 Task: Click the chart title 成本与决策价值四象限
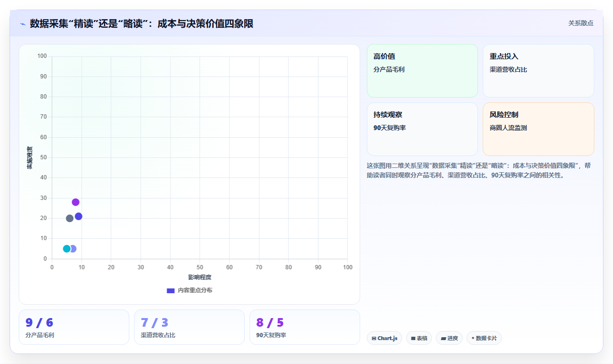click(x=205, y=23)
